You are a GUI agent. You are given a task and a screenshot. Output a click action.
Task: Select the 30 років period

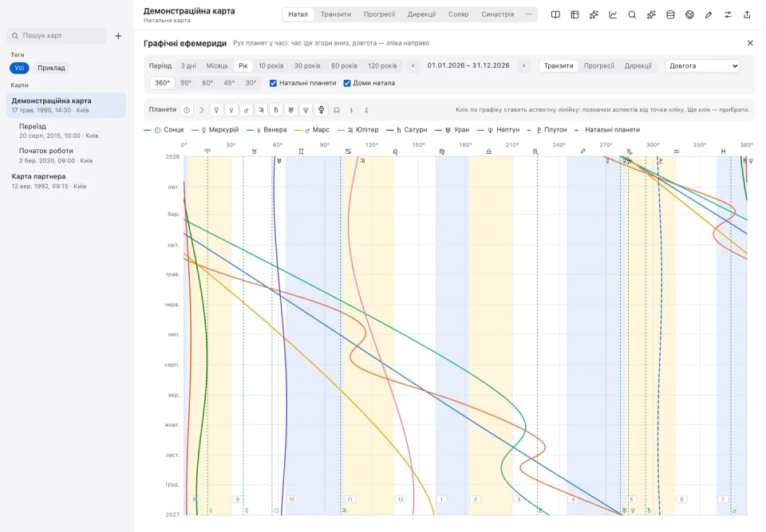coord(307,66)
